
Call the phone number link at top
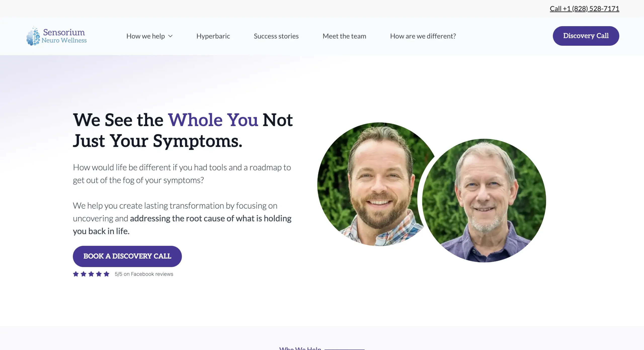click(x=584, y=9)
